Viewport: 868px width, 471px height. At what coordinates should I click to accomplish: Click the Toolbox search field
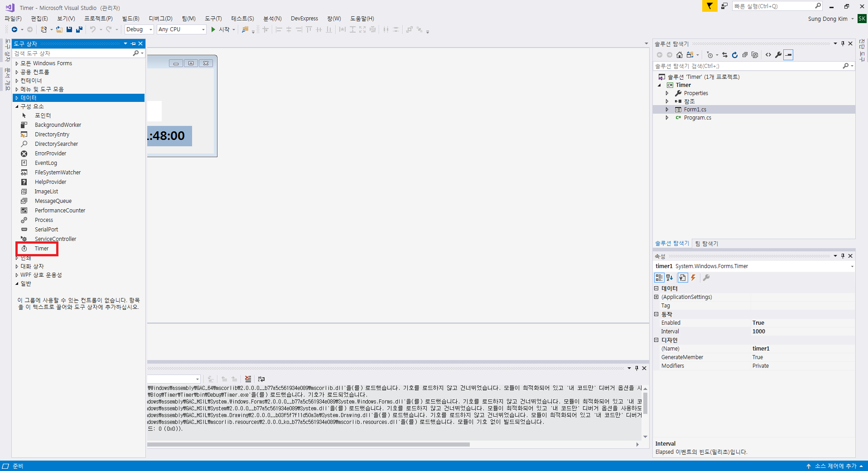coord(72,53)
